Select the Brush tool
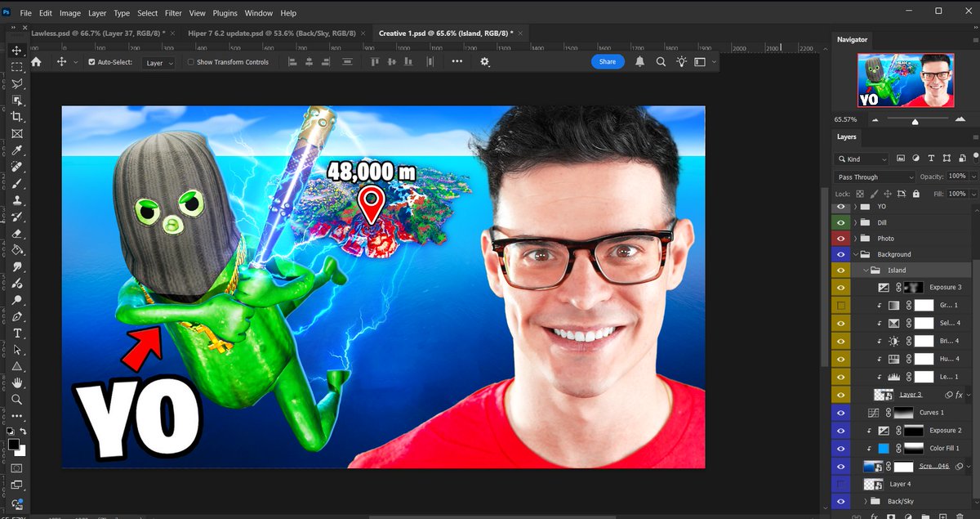Image resolution: width=980 pixels, height=519 pixels. pyautogui.click(x=16, y=184)
